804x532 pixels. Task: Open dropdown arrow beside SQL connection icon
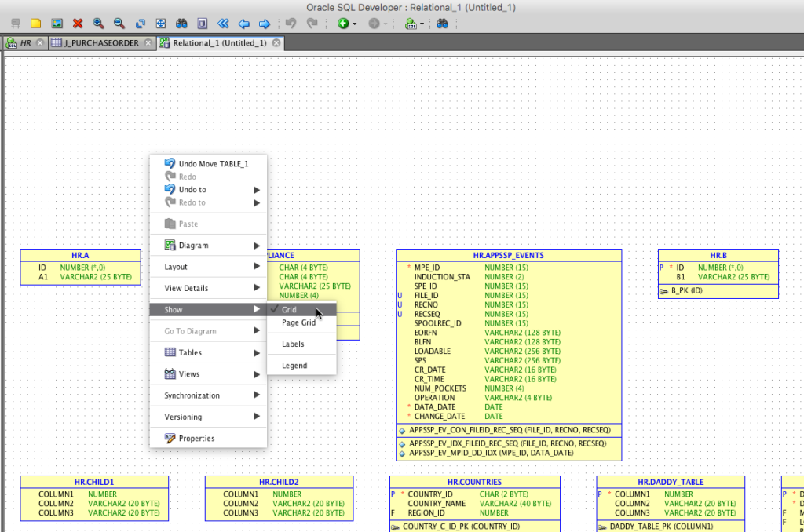pos(422,24)
